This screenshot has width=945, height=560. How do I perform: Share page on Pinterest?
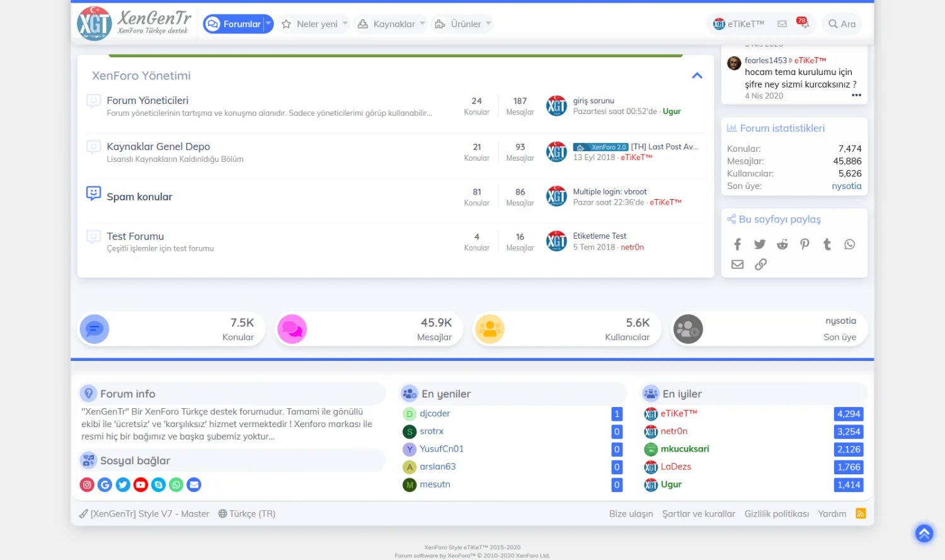pyautogui.click(x=805, y=244)
